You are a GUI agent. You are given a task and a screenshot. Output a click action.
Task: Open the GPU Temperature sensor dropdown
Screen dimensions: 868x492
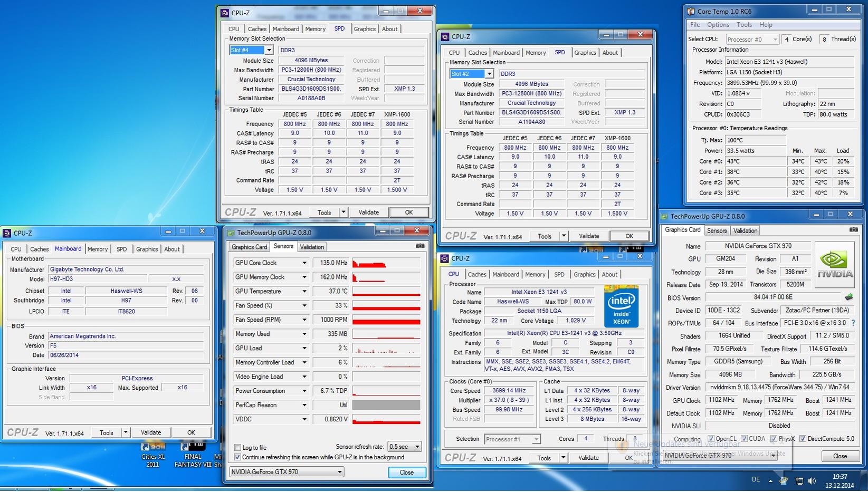pos(304,291)
